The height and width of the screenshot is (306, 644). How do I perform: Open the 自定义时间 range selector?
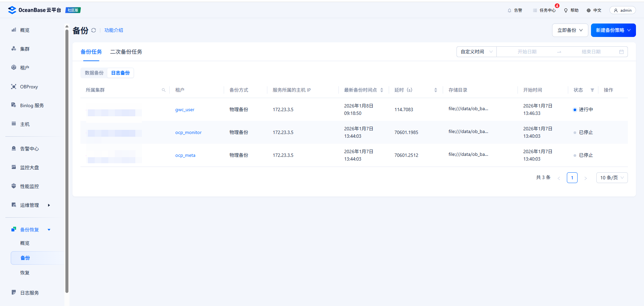coord(476,52)
